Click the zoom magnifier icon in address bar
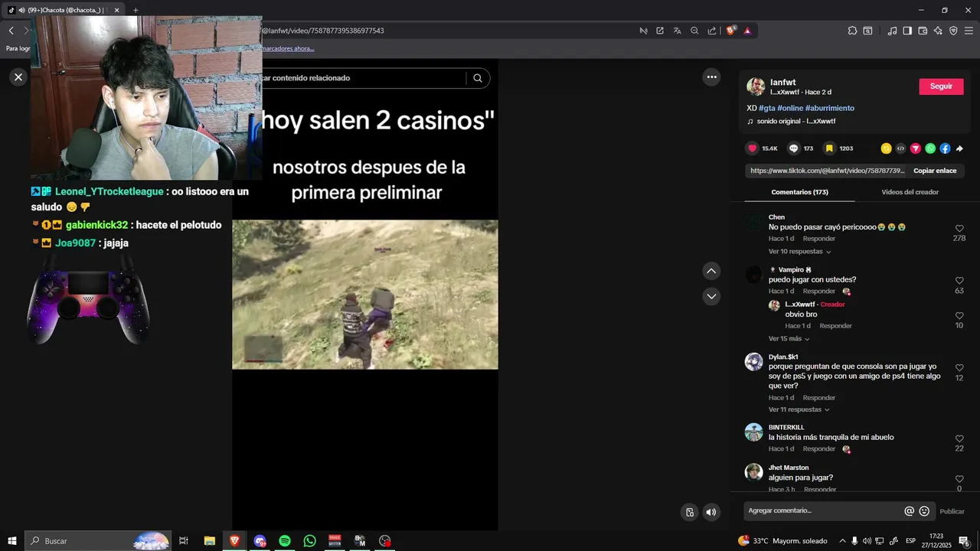This screenshot has height=551, width=980. click(694, 31)
